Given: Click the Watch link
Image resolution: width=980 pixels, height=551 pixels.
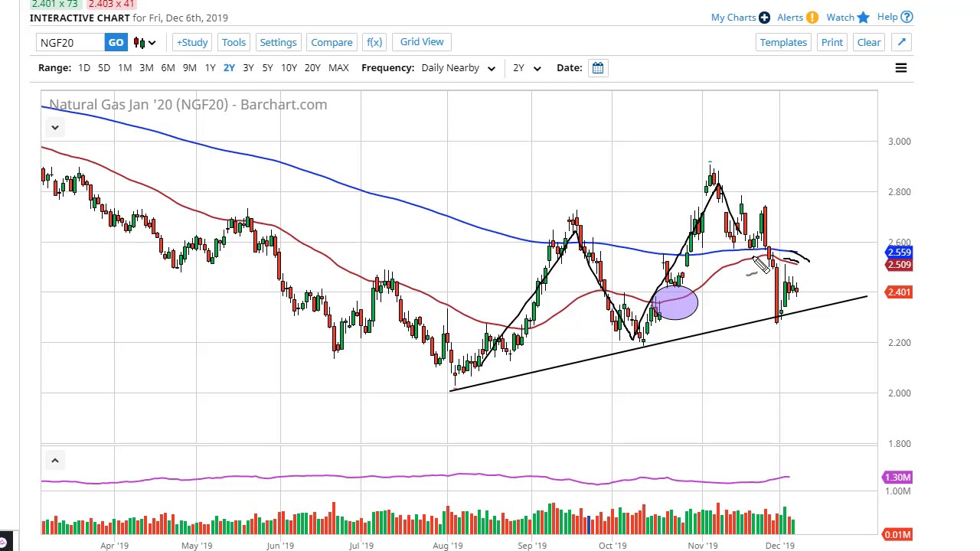Looking at the screenshot, I should click(x=840, y=18).
